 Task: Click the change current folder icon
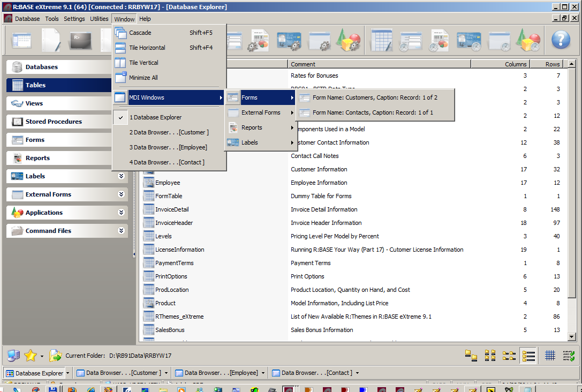click(x=55, y=355)
